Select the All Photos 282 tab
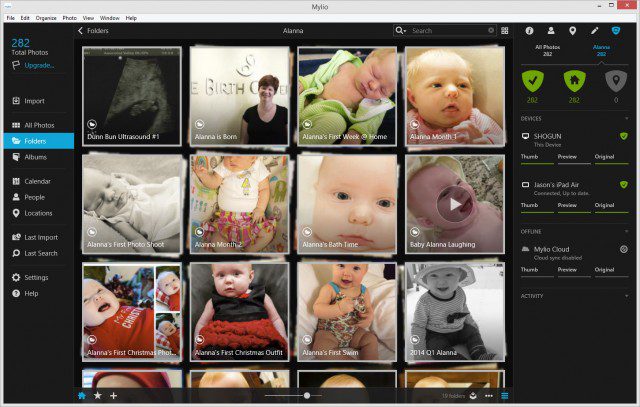The image size is (640, 407). (x=547, y=50)
